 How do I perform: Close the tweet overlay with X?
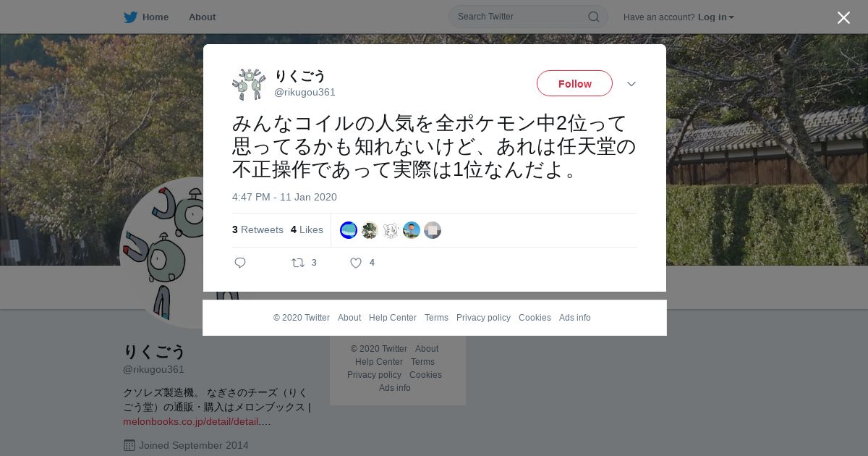pyautogui.click(x=843, y=17)
